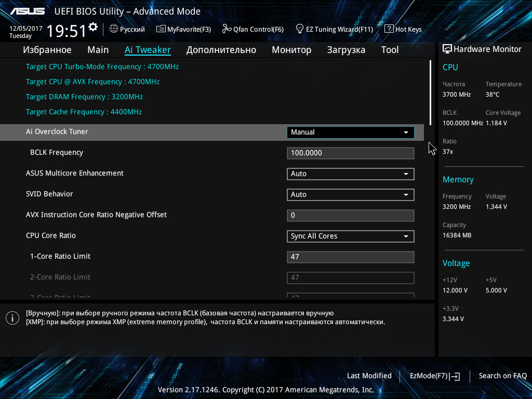Click the info icon beside help text

point(12,318)
